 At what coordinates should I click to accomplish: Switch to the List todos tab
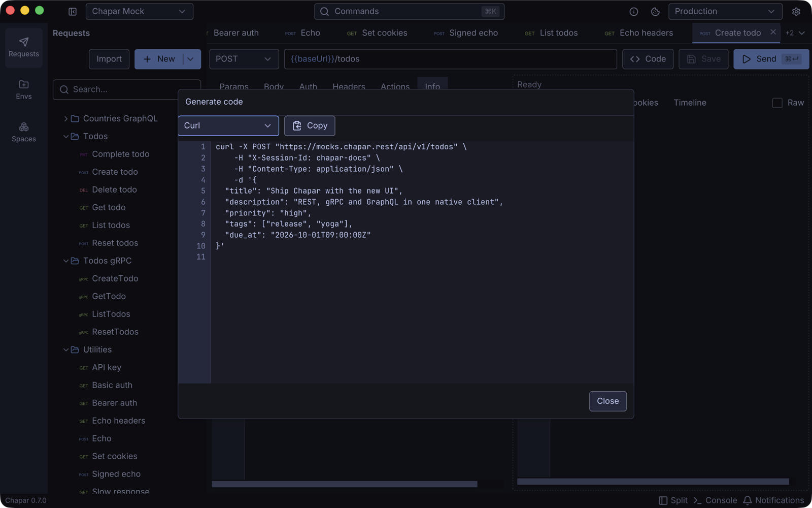[x=552, y=33]
